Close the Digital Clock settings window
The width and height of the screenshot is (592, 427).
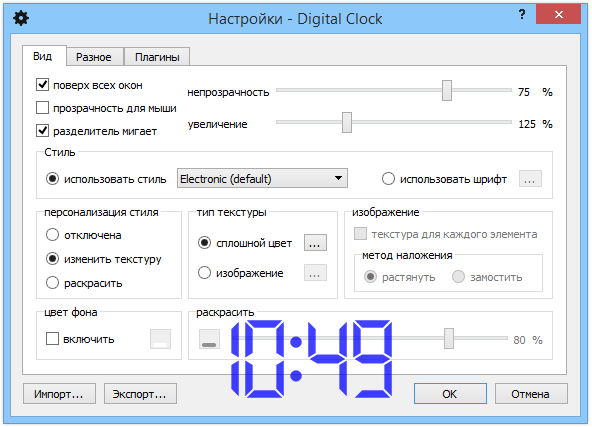[558, 15]
